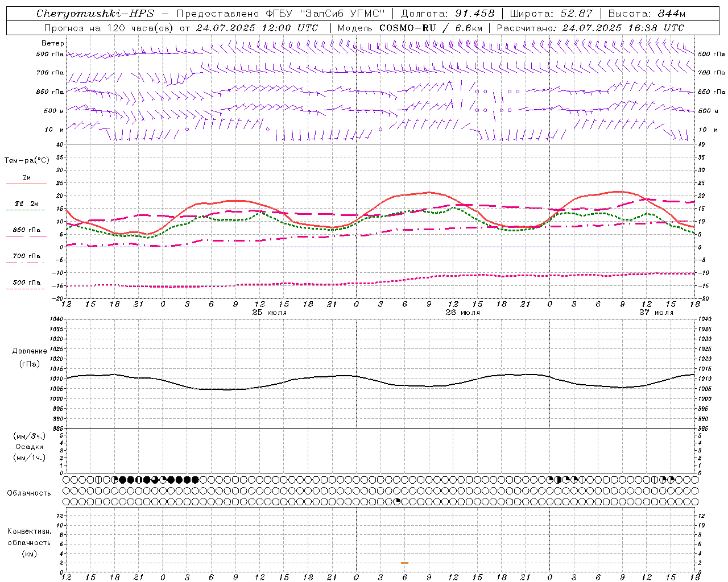Screen dimensions: 728x582
Task: Click the brown convective cloud marker at 2 km
Action: tap(404, 563)
